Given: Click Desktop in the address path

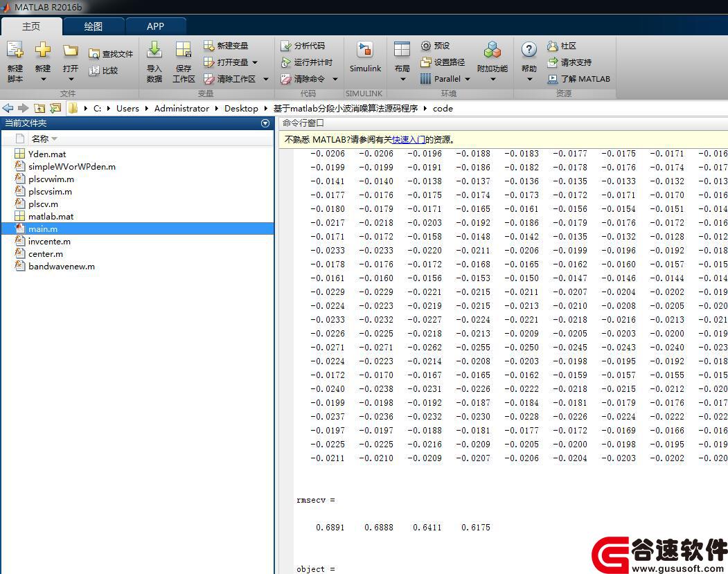Looking at the screenshot, I should tap(241, 109).
